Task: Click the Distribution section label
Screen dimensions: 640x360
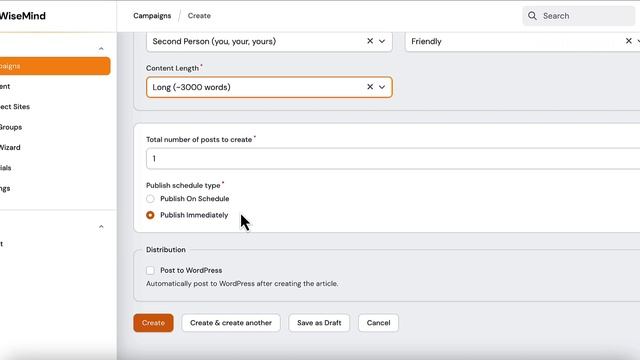Action: [x=166, y=249]
